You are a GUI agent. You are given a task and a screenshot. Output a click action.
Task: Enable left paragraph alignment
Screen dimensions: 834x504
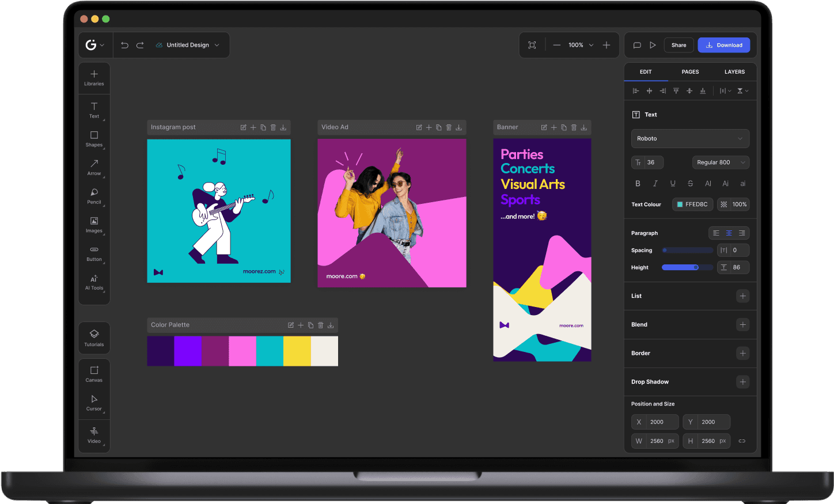715,233
